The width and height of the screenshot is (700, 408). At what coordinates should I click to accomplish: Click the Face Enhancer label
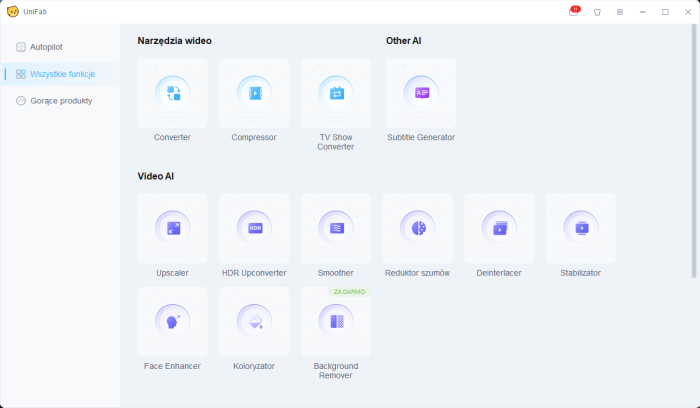172,366
